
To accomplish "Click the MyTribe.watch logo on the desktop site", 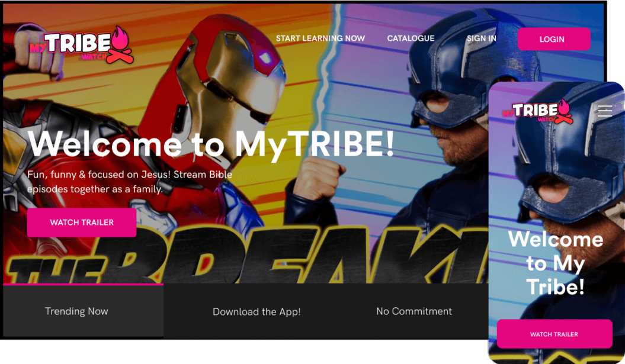I will (81, 44).
